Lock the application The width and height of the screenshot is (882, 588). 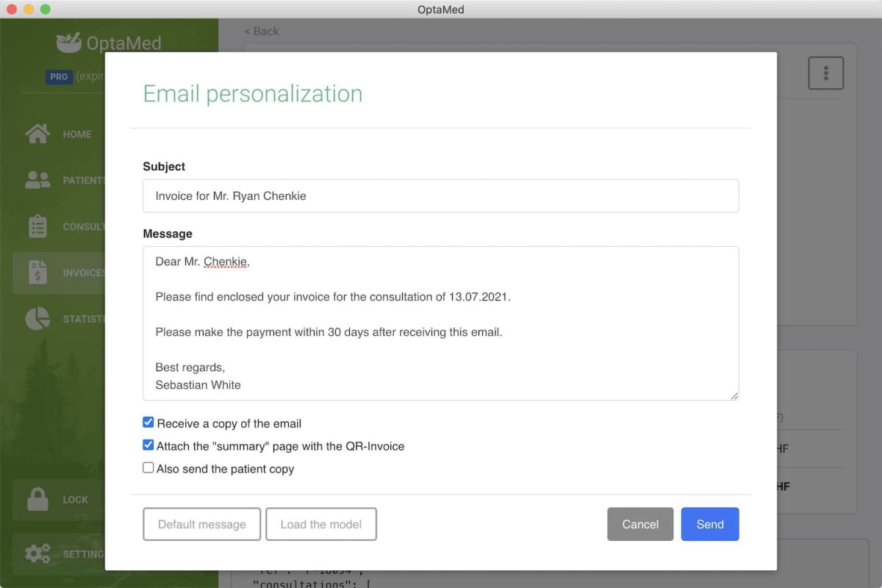[x=73, y=499]
